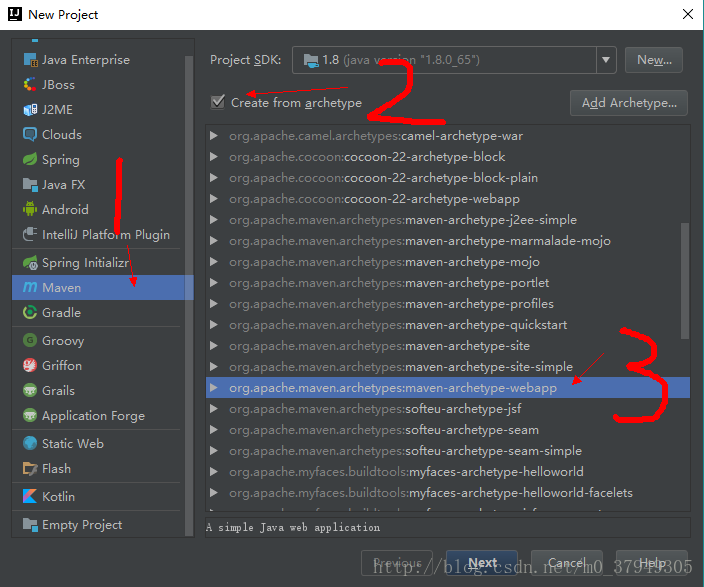Click project type list scrollbar

click(189, 296)
